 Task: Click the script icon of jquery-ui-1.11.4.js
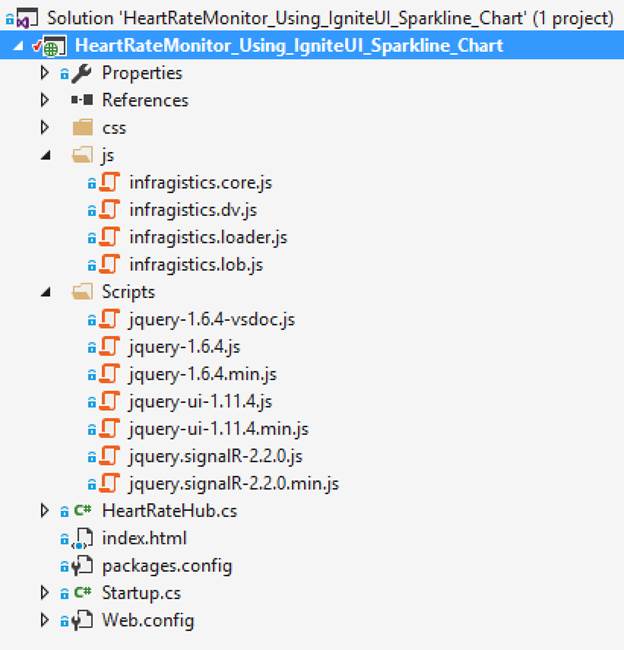click(x=109, y=401)
